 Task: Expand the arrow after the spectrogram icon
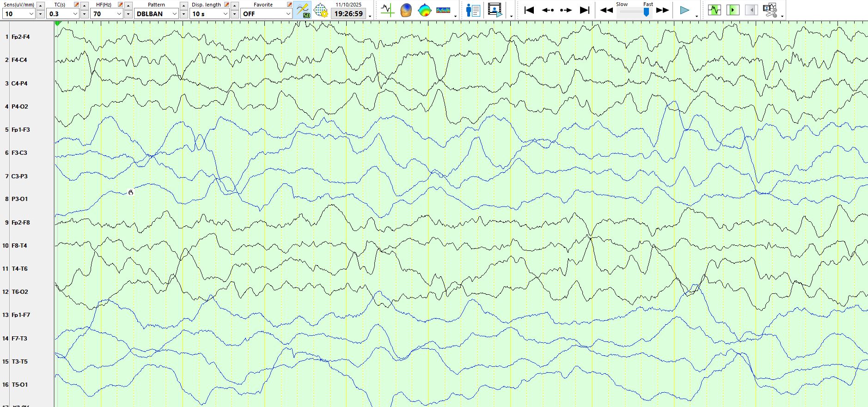tap(456, 16)
